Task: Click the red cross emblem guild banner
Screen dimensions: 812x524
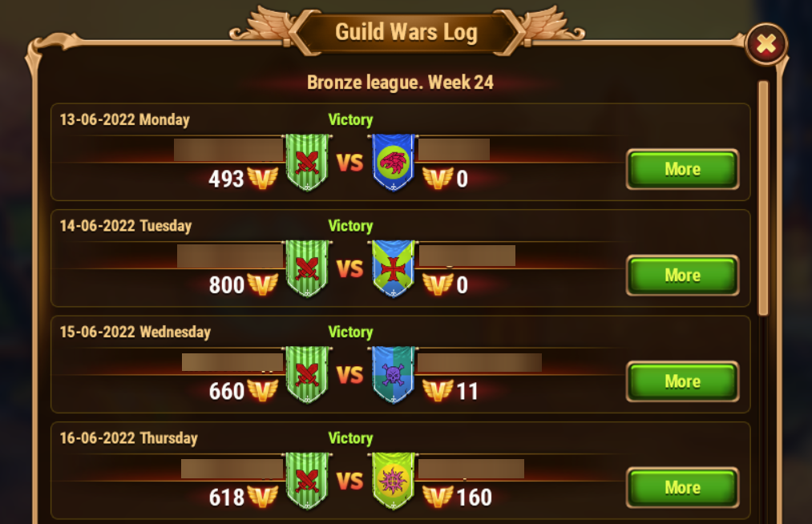Action: tap(394, 268)
